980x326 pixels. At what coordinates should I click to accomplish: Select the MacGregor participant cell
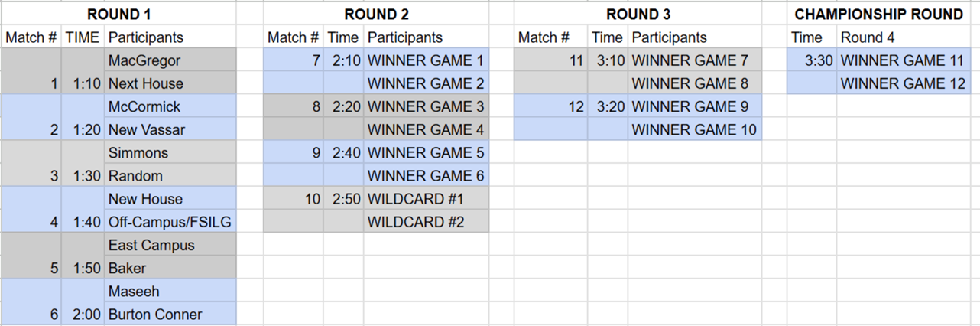pos(170,60)
